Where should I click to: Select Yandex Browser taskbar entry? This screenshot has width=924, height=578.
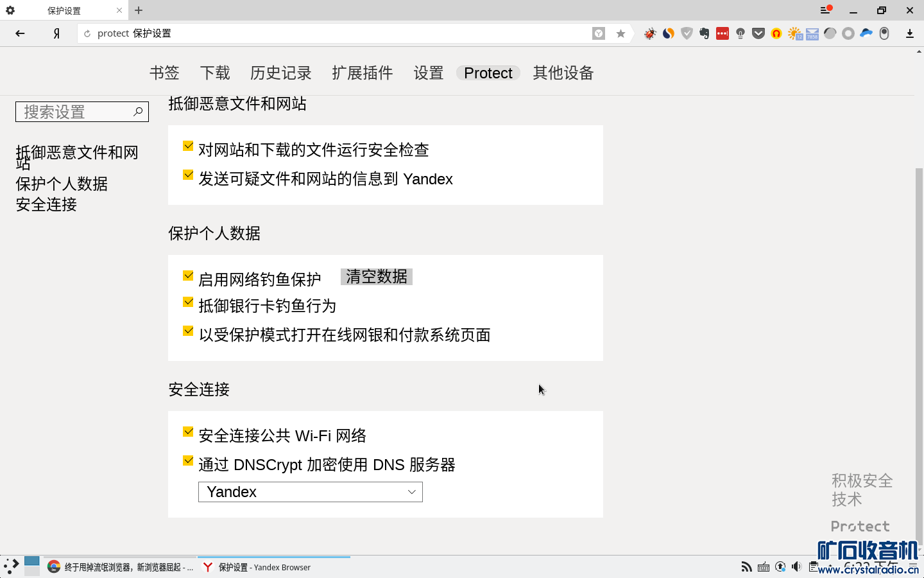274,567
